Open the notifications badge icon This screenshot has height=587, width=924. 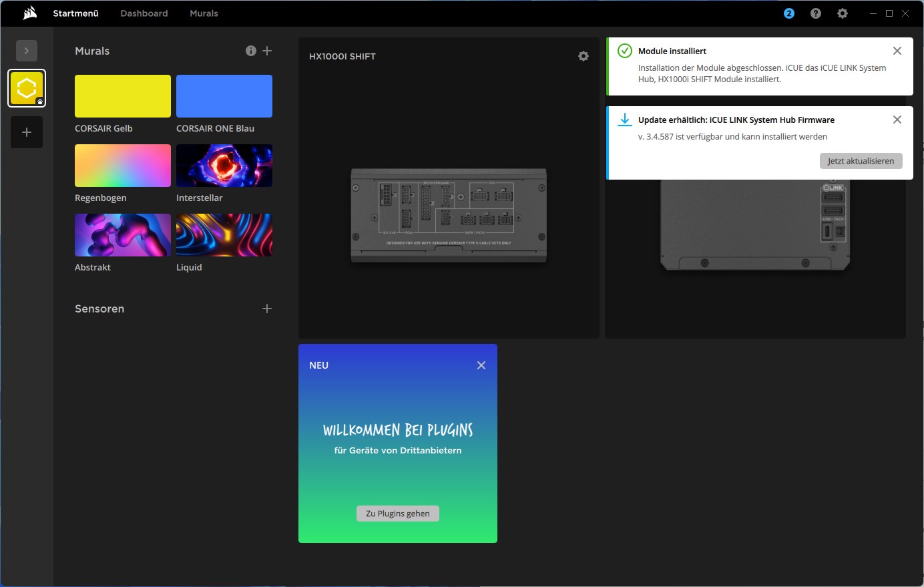pos(789,13)
